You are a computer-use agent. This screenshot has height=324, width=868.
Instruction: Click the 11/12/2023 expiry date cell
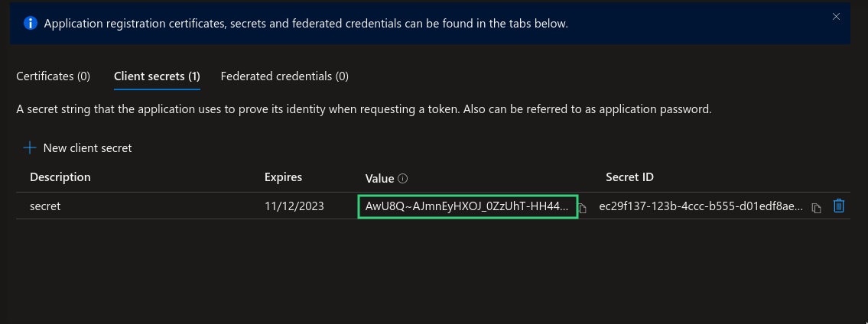(294, 206)
